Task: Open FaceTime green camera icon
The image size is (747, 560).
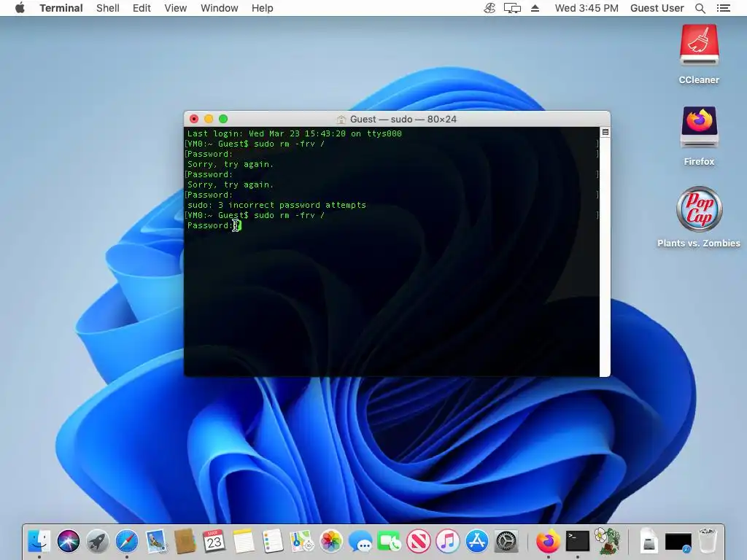Action: click(x=390, y=542)
